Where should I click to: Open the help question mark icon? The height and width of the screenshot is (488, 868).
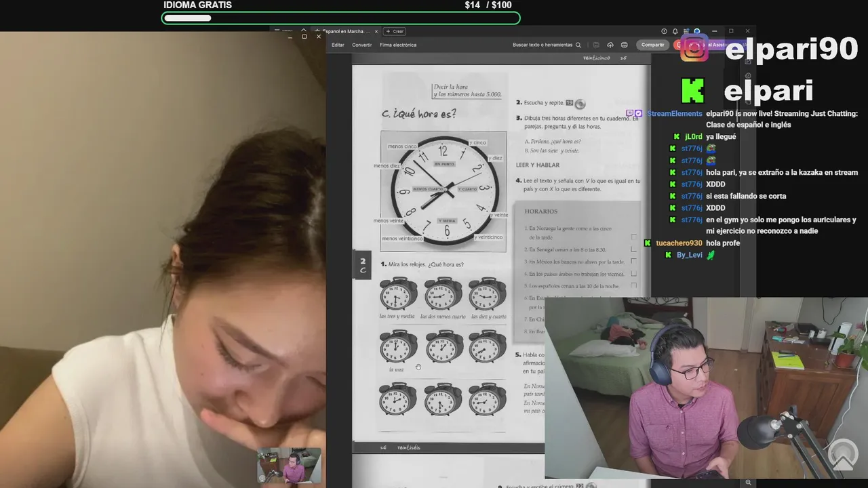pos(664,31)
